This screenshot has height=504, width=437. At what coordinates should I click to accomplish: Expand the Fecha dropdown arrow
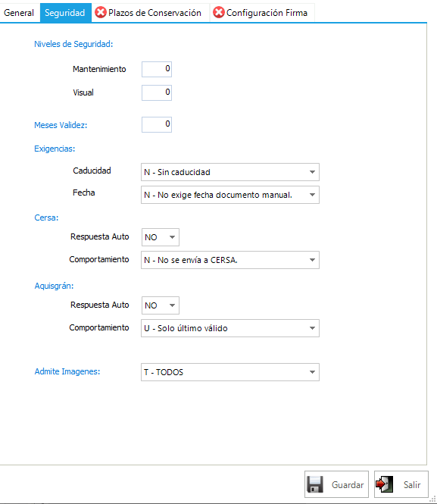click(x=312, y=195)
